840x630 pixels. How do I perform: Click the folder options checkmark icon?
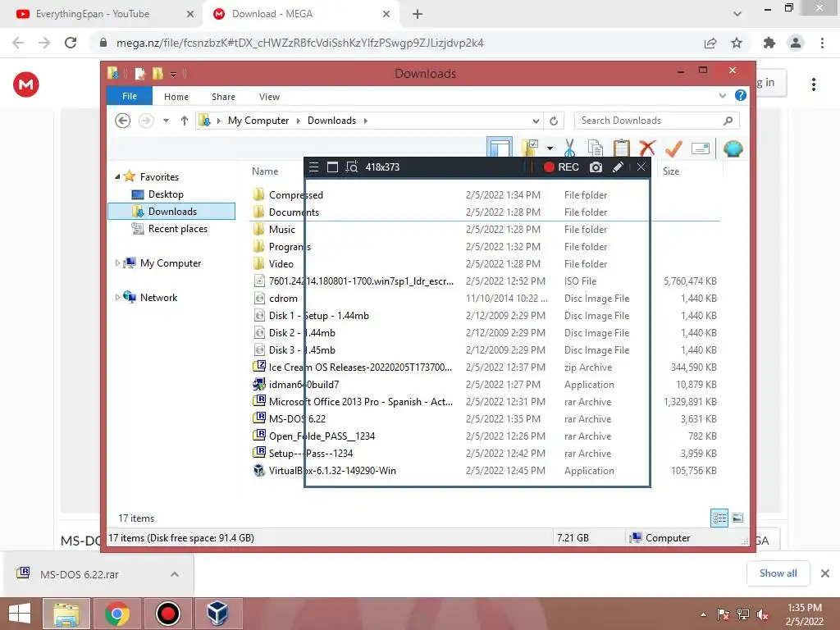(x=531, y=148)
